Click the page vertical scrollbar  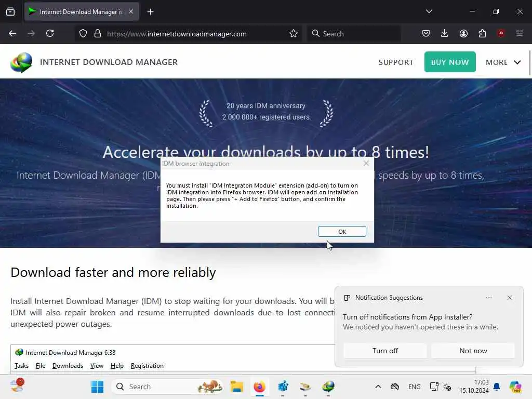pos(530,63)
